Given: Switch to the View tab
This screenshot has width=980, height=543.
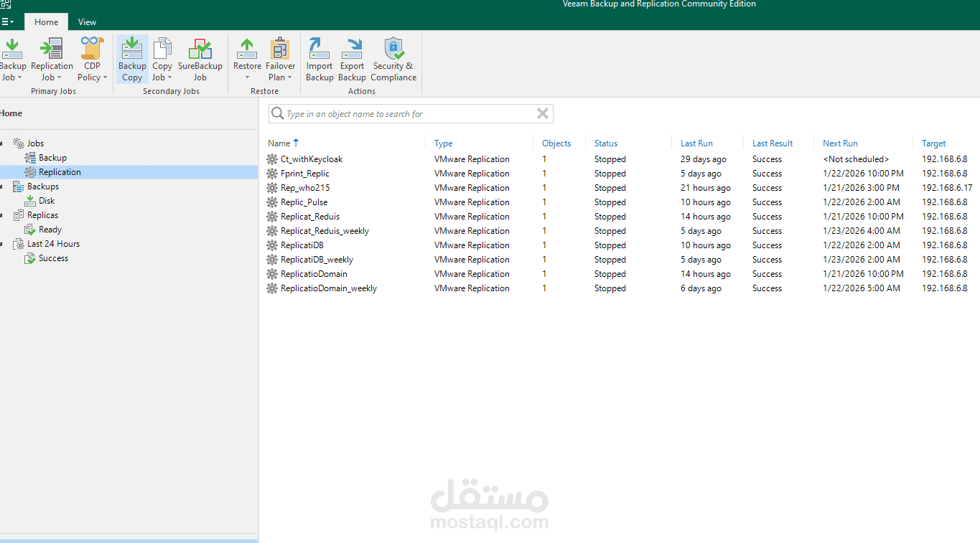Looking at the screenshot, I should coord(87,22).
